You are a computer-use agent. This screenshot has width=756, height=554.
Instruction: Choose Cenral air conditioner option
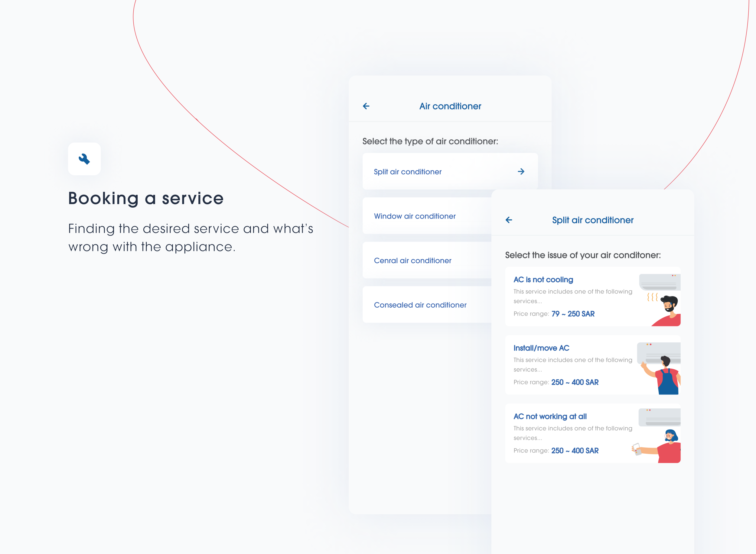(412, 261)
